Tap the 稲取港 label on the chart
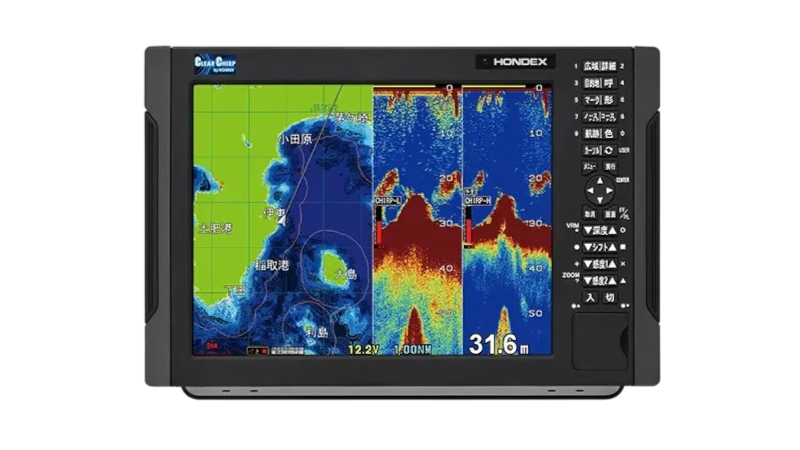 click(x=272, y=265)
